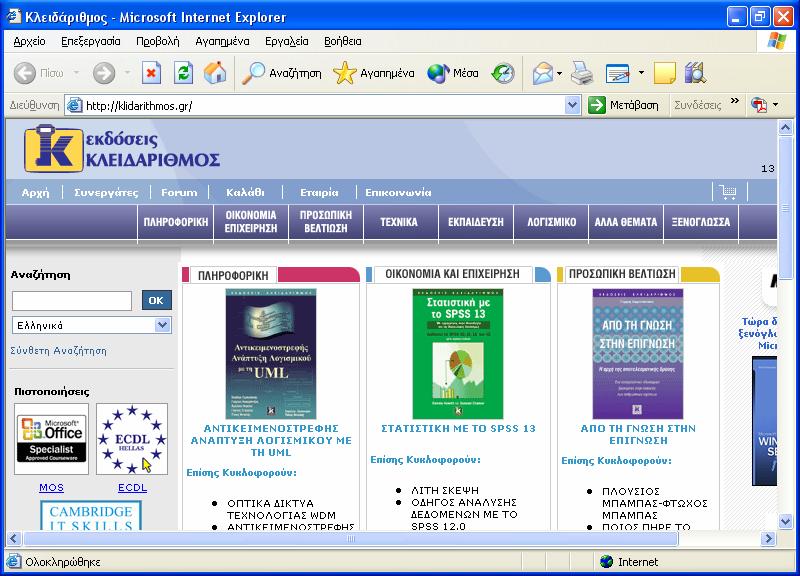Go to Home page icon
This screenshot has width=800, height=576.
coord(215,73)
